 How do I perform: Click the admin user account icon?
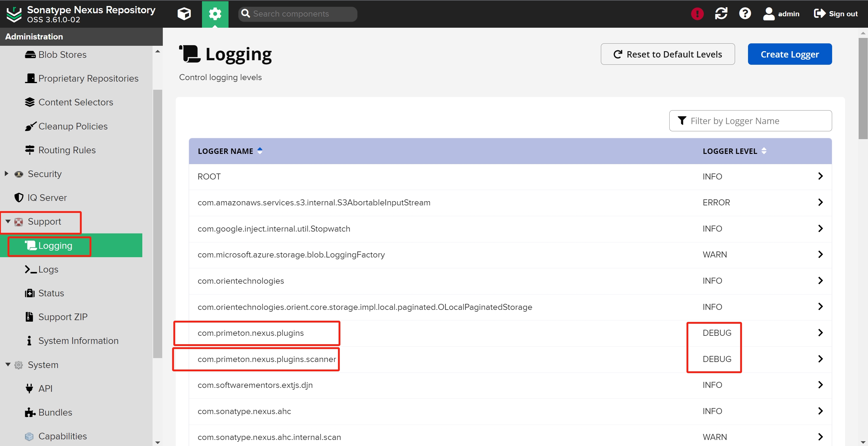pyautogui.click(x=769, y=14)
